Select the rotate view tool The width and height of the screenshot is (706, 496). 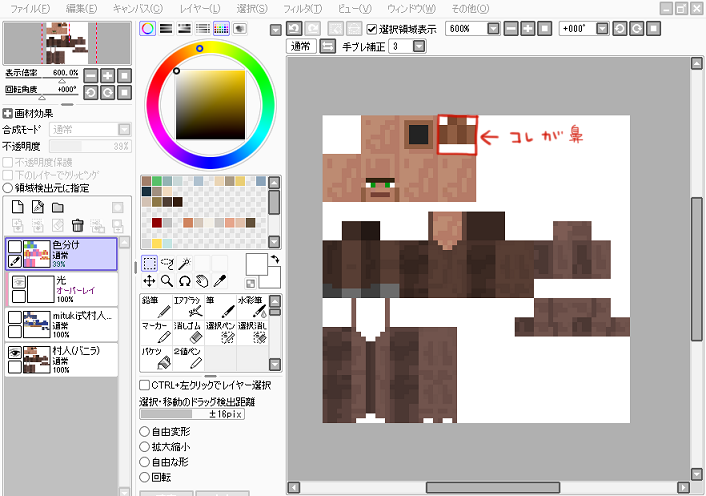pyautogui.click(x=185, y=281)
